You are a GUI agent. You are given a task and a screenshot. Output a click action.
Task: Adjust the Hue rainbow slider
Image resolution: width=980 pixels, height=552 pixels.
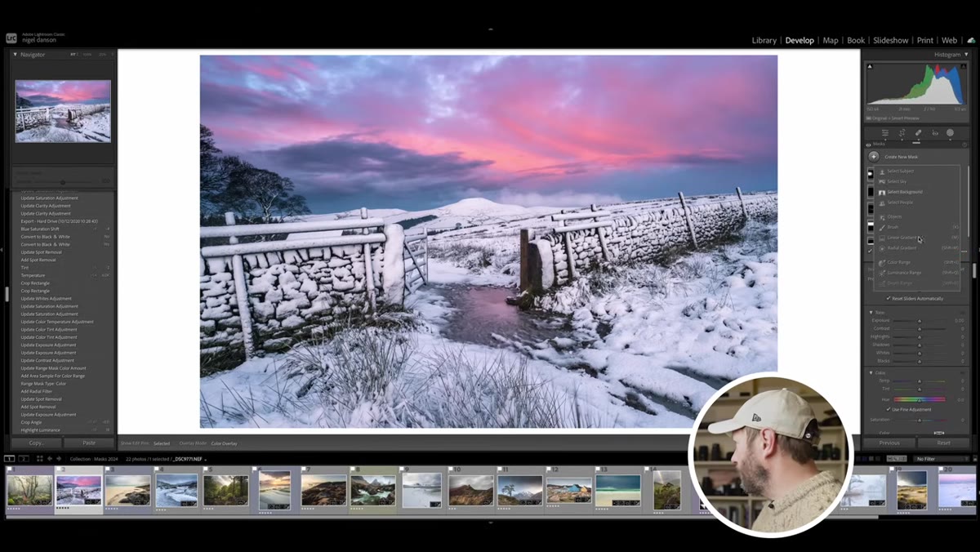point(919,399)
